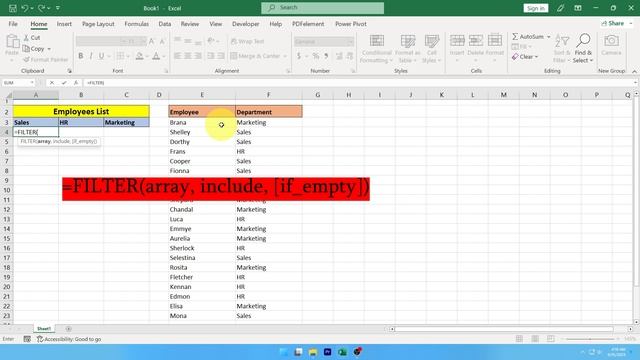The width and height of the screenshot is (640, 360).
Task: Switch to the Power Pivot tab
Action: [x=351, y=24]
